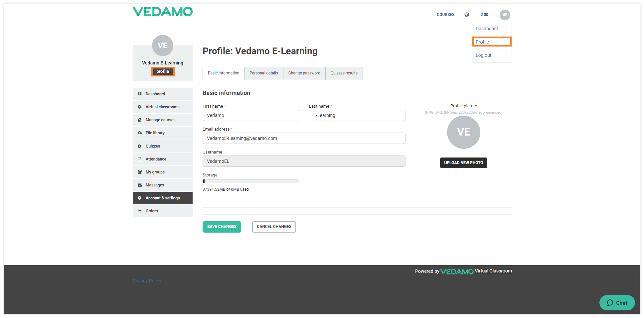Click into the First name field
Image resolution: width=644 pixels, height=318 pixels.
[251, 115]
